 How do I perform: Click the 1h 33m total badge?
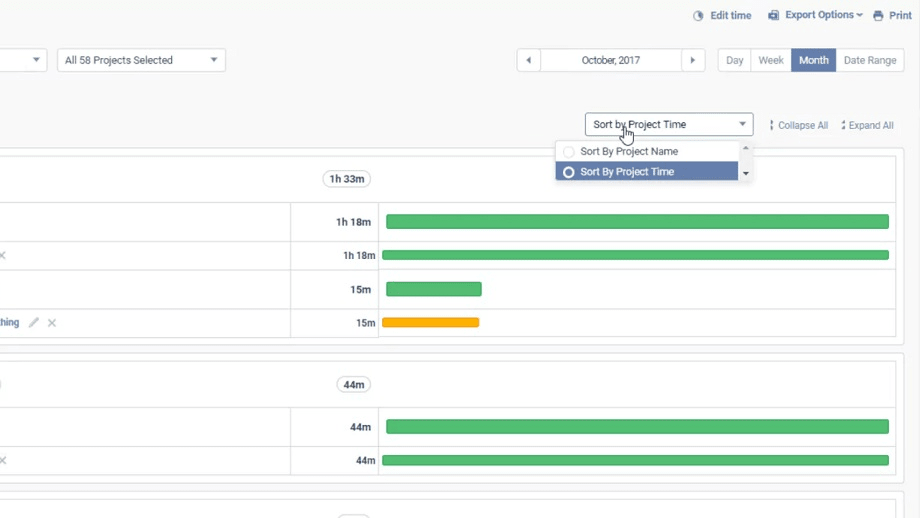[x=346, y=179]
